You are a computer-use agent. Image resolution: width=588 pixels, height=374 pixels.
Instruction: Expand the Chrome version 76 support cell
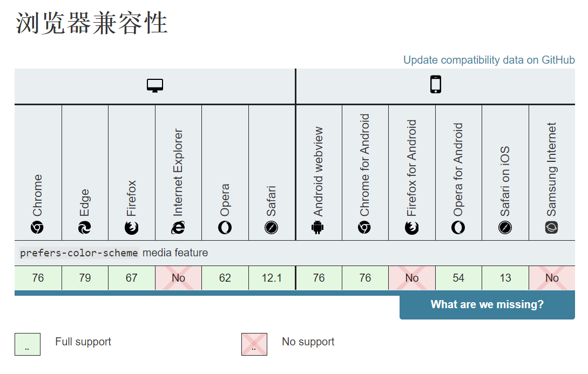[x=37, y=277]
